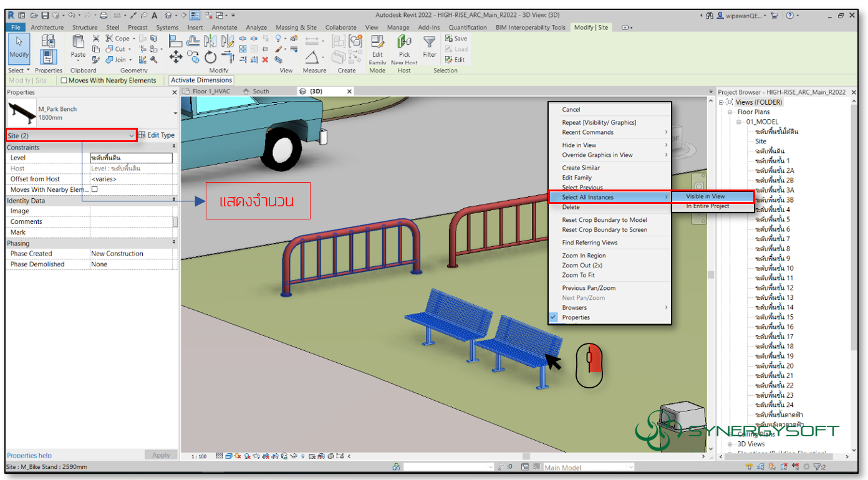This screenshot has height=480, width=868.
Task: Click the Level value field in Constraints
Action: click(x=131, y=158)
